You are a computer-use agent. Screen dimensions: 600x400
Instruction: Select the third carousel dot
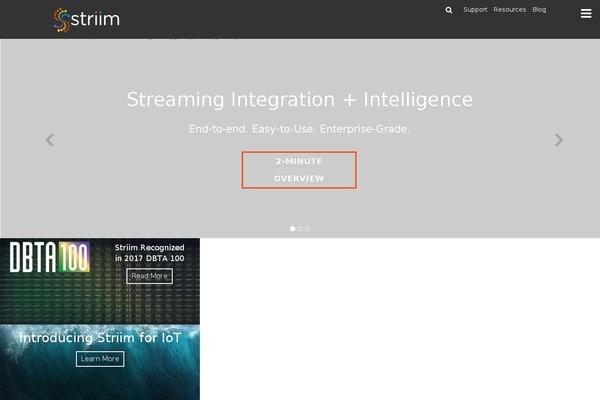tap(307, 229)
